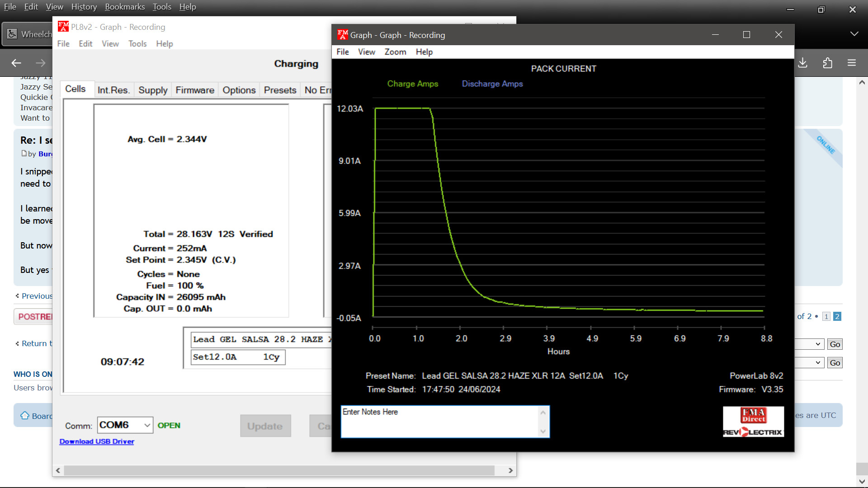The width and height of the screenshot is (868, 488).
Task: Expand the dropdown beside lower Go button
Action: [x=817, y=363]
